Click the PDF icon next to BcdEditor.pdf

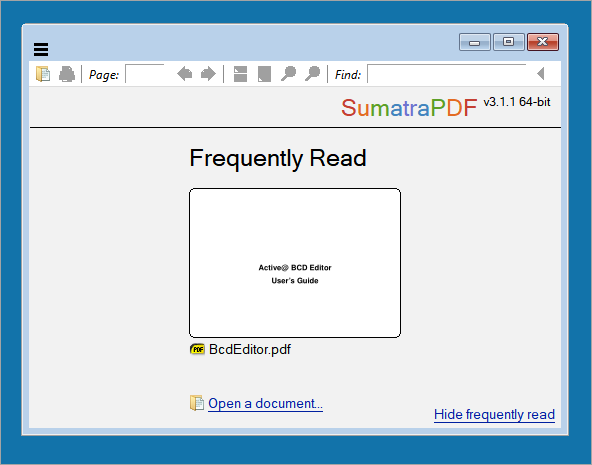197,349
